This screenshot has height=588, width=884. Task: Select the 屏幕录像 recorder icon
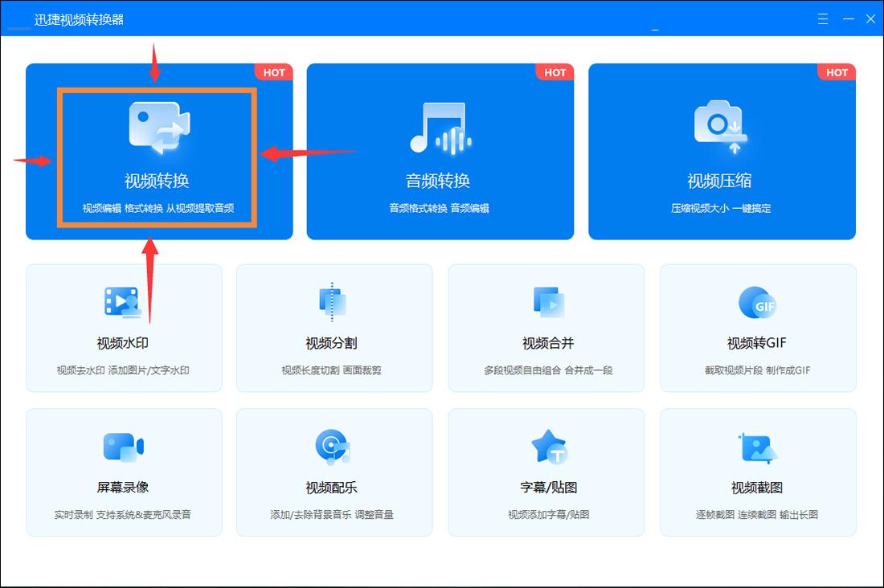coord(124,446)
